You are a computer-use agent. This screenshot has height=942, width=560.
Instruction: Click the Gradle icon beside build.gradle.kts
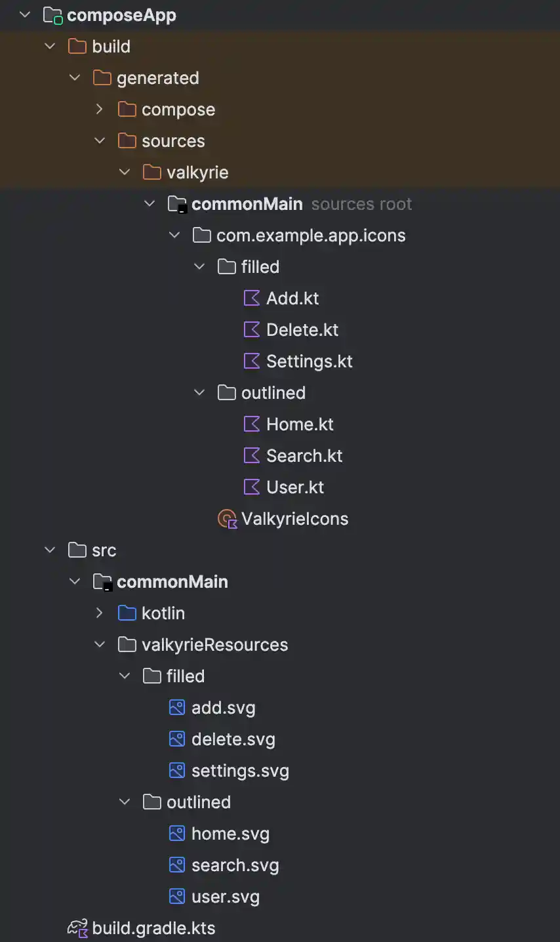point(77,928)
